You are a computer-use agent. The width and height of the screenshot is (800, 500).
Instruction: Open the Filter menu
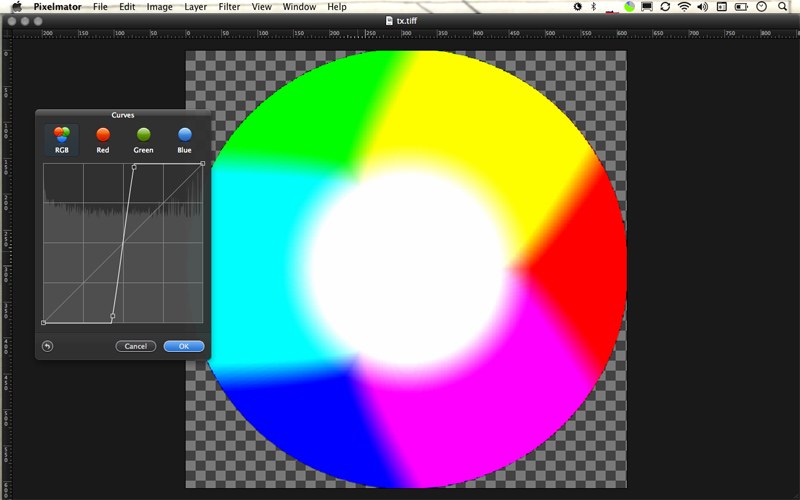point(229,6)
